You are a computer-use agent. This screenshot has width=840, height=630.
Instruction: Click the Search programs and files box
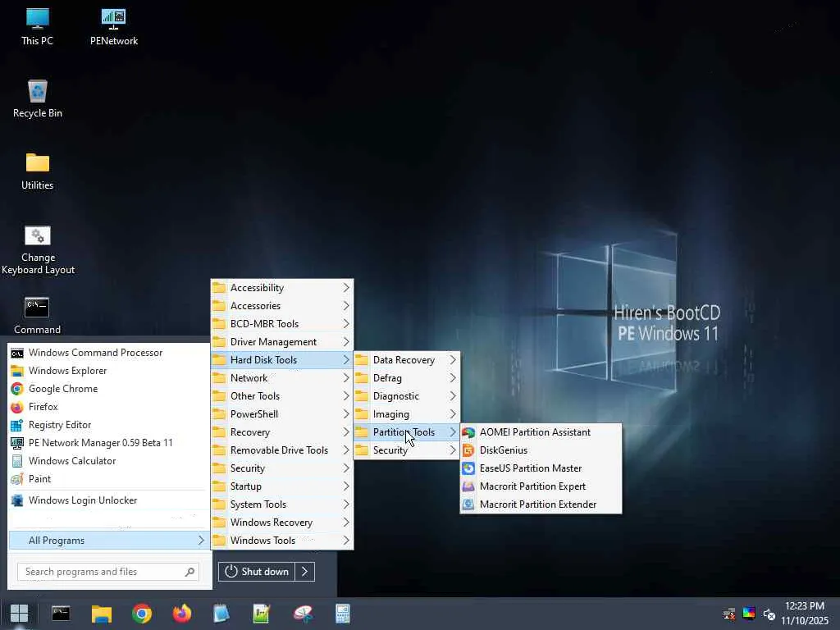tap(108, 572)
